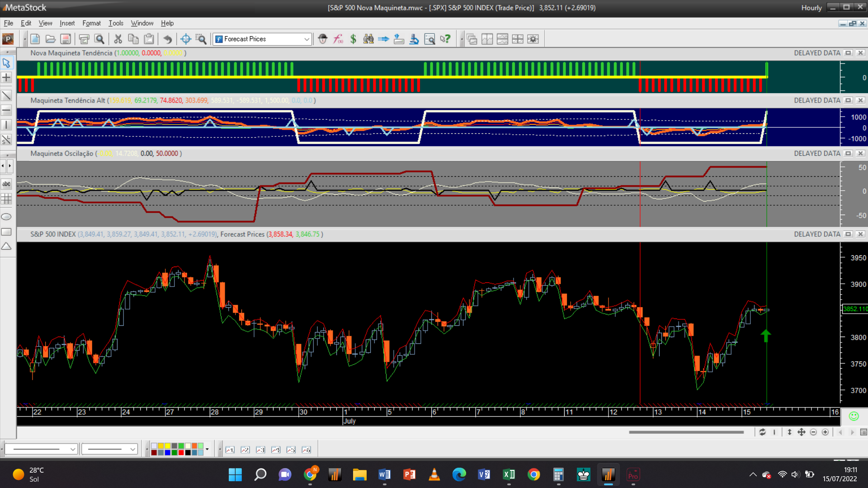Toggle the rescale Y-axis arrows button
This screenshot has width=868, height=488.
[789, 432]
